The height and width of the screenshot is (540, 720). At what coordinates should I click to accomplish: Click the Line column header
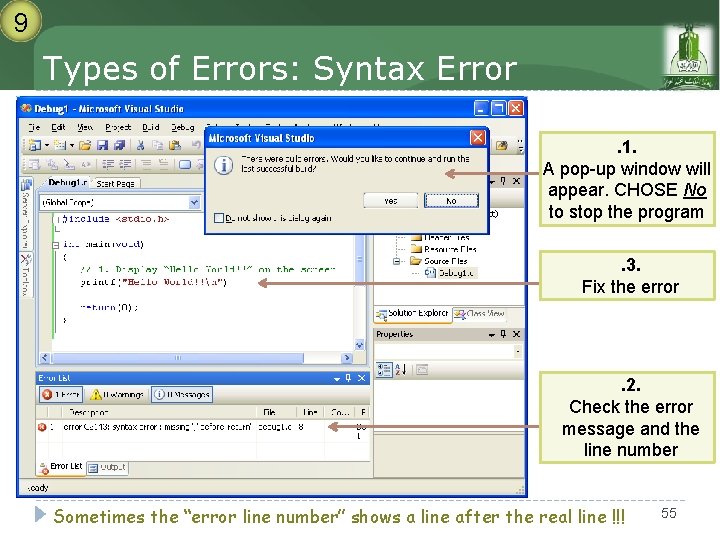[310, 412]
